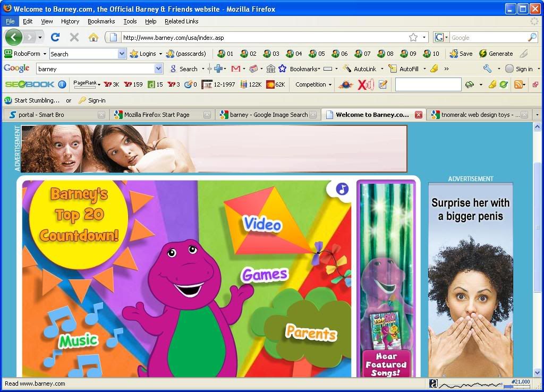
Task: Expand the RoboForm Logins dropdown
Action: pyautogui.click(x=160, y=54)
